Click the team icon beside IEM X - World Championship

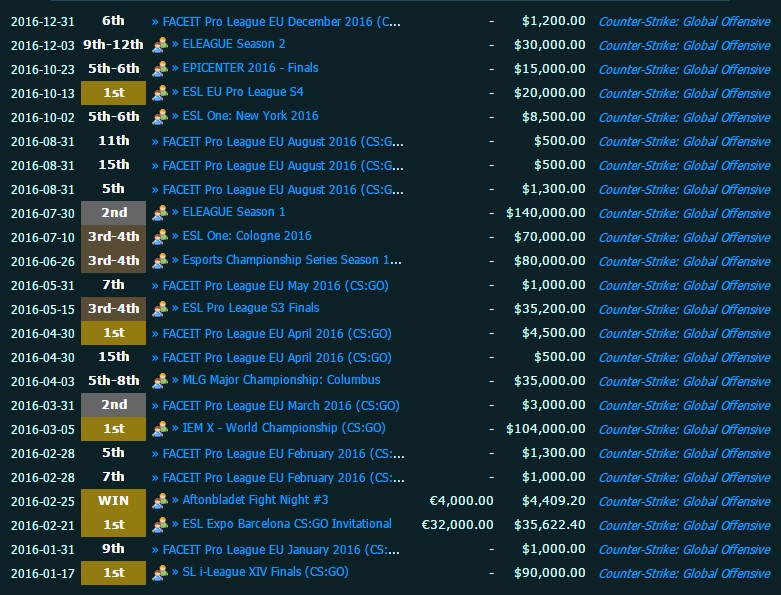click(x=160, y=429)
